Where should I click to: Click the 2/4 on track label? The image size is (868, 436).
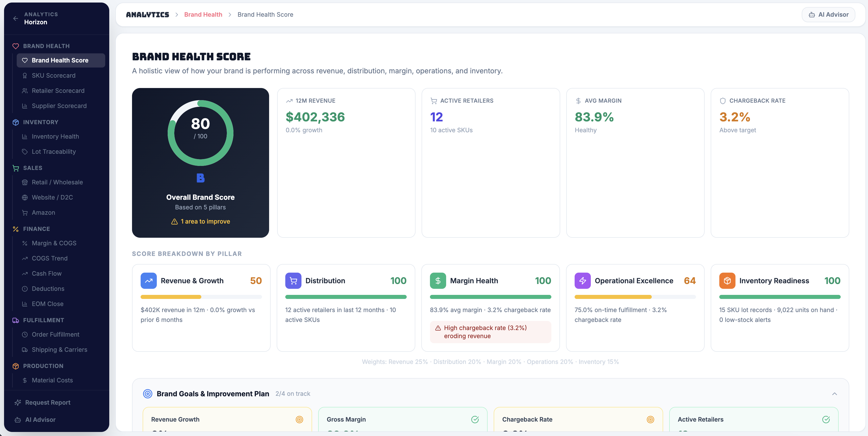point(293,394)
